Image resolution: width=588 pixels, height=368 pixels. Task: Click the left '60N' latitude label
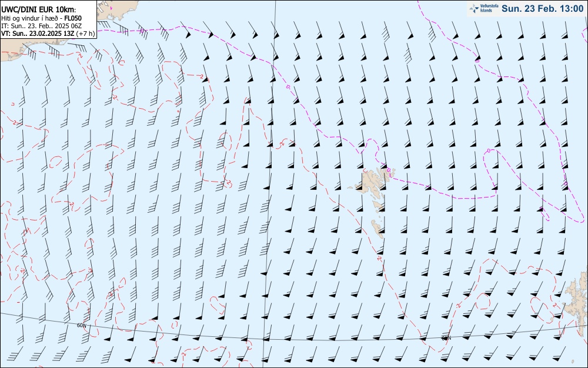81,325
